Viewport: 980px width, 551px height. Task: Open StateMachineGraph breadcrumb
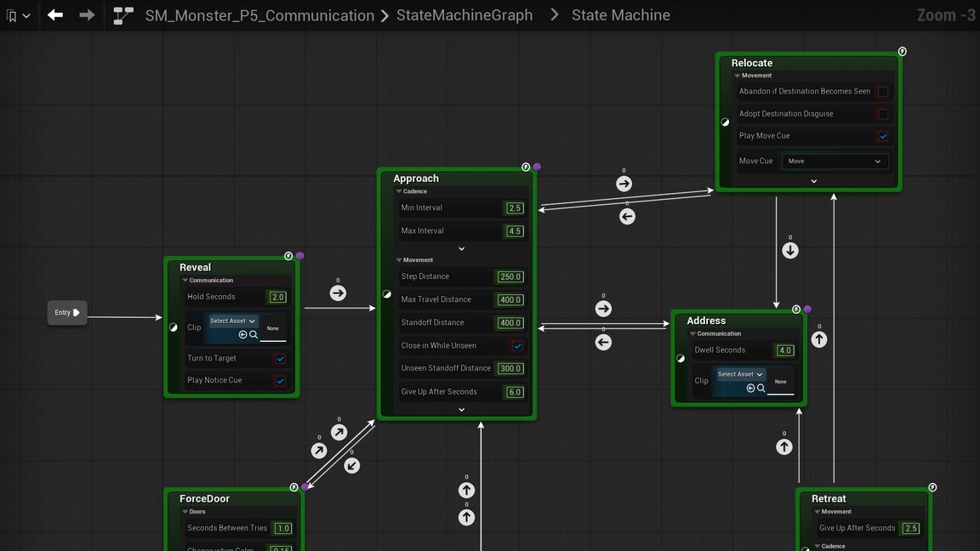(464, 15)
